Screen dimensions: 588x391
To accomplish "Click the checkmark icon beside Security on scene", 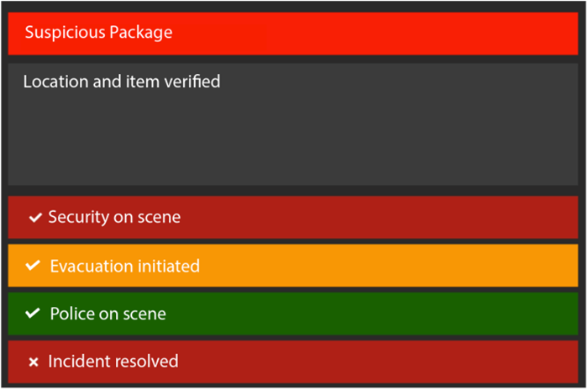I will coord(35,217).
